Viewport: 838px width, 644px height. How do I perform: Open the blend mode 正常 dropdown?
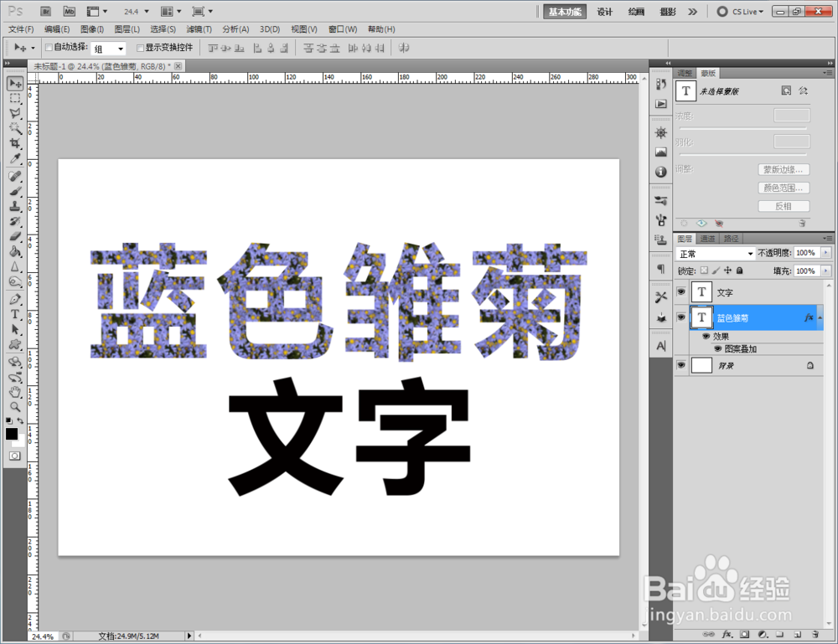[715, 254]
